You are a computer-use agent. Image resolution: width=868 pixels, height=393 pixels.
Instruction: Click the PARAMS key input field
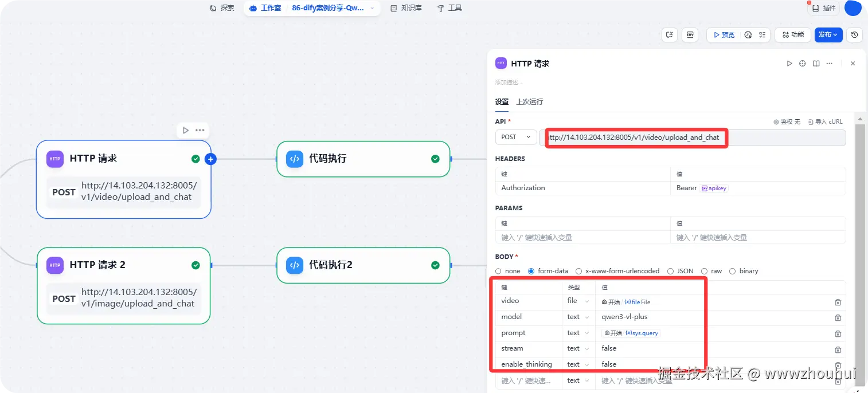[582, 237]
